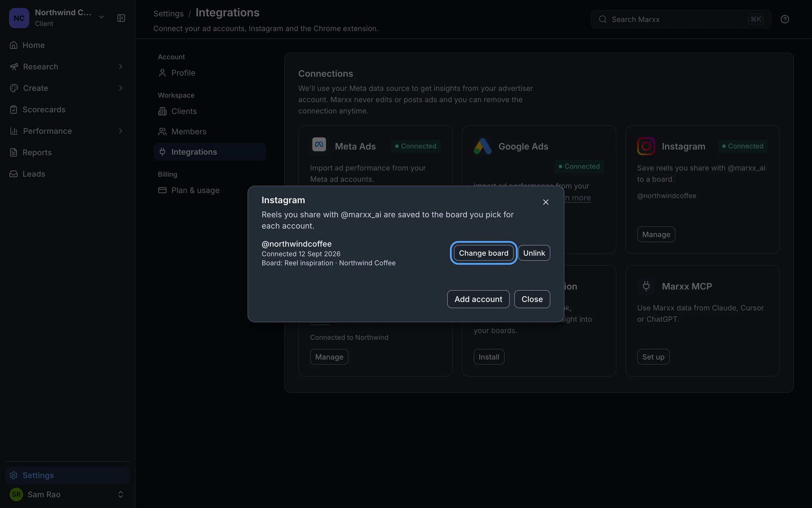
Task: Go to Home in sidebar
Action: pos(67,45)
